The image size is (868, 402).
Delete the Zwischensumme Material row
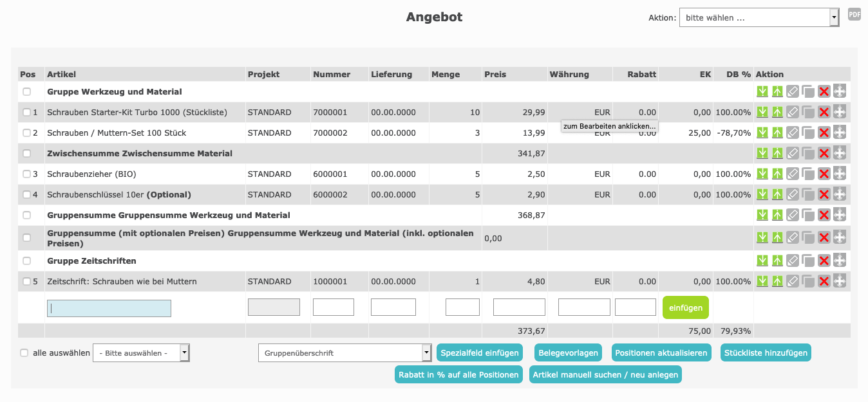pos(824,154)
